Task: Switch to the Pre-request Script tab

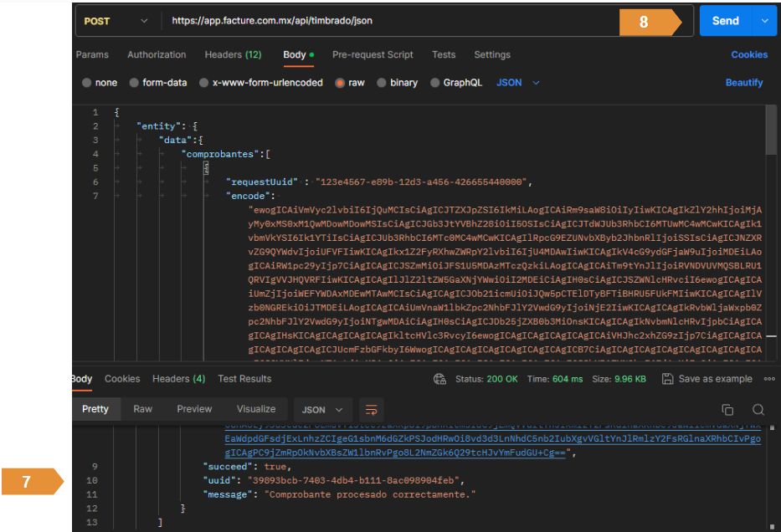Action: click(x=373, y=54)
